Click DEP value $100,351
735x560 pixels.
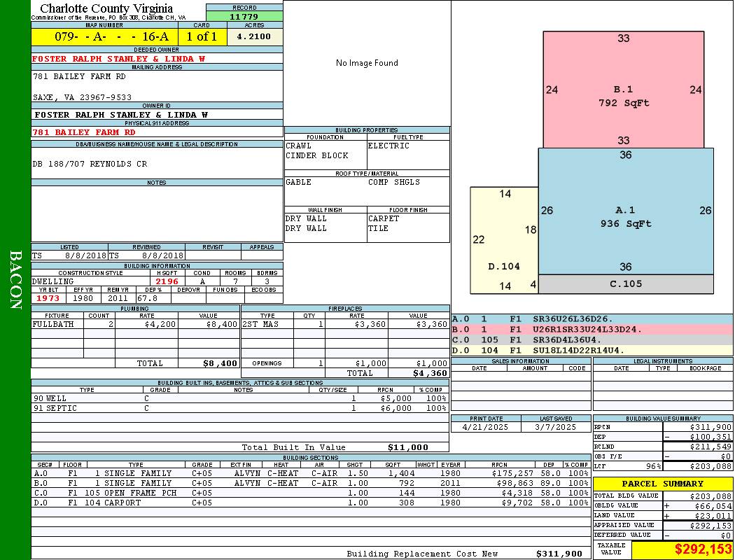[710, 437]
